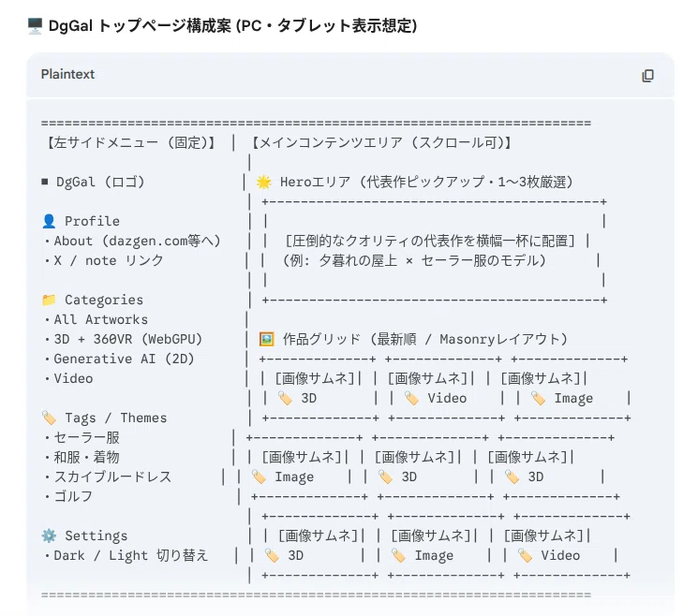Click the About (dazgen.com等へ) text
Viewport: 698px width, 616px height.
point(138,241)
